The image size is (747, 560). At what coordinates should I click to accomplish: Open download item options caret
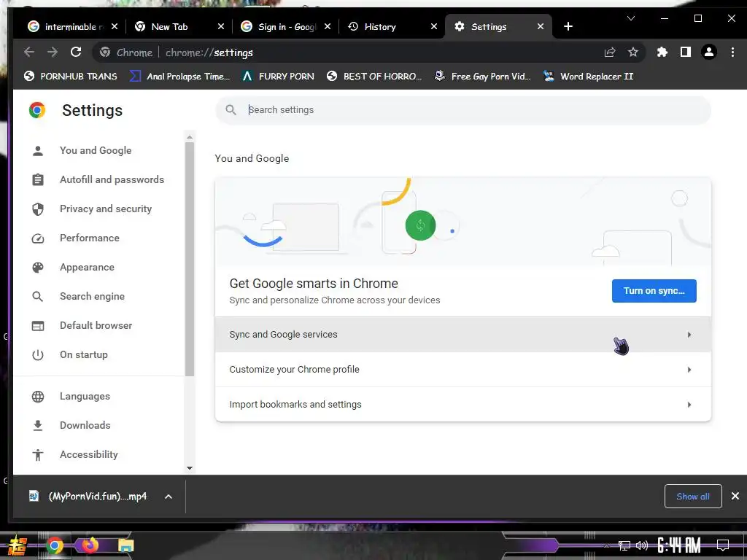pos(169,497)
